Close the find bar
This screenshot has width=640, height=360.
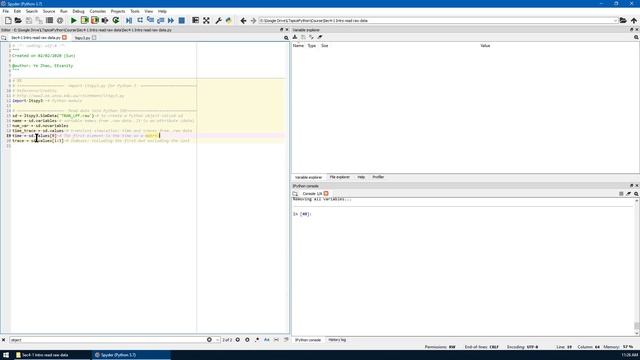[3, 340]
